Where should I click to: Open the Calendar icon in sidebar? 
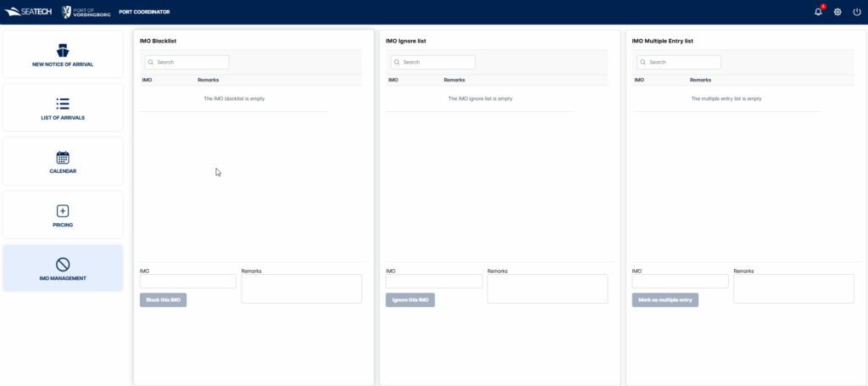point(63,157)
